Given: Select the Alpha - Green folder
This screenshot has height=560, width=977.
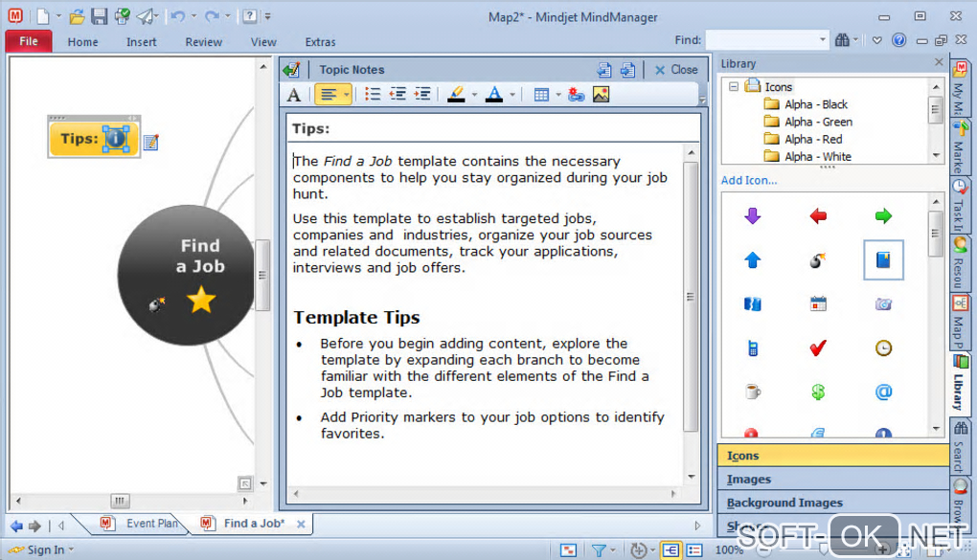Looking at the screenshot, I should tap(818, 122).
